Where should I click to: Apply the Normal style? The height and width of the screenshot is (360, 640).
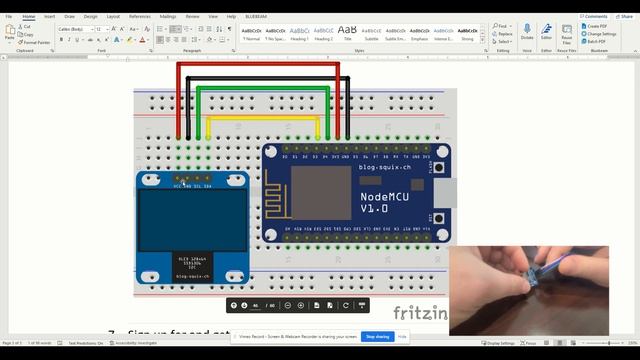[x=251, y=34]
